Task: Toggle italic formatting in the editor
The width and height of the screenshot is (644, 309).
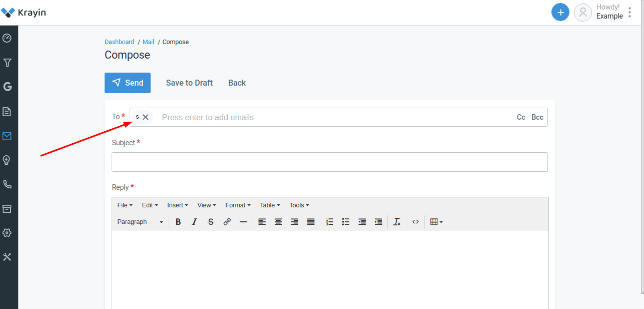Action: click(194, 221)
